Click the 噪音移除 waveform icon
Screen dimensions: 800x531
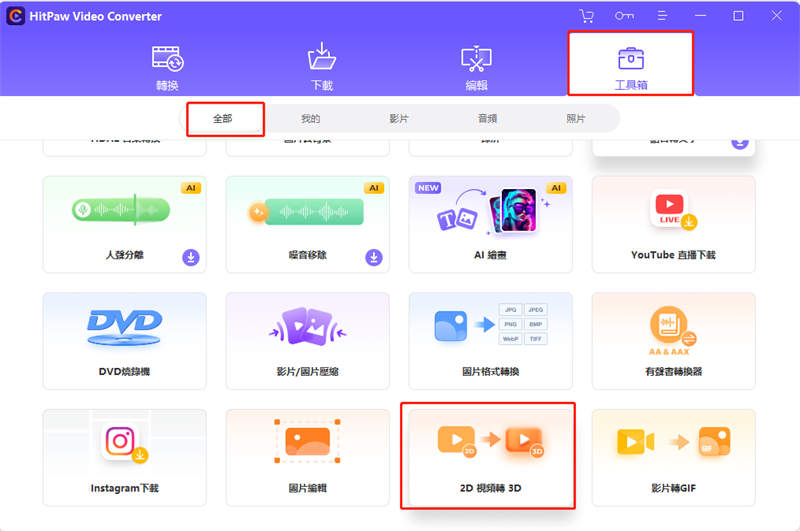point(306,211)
